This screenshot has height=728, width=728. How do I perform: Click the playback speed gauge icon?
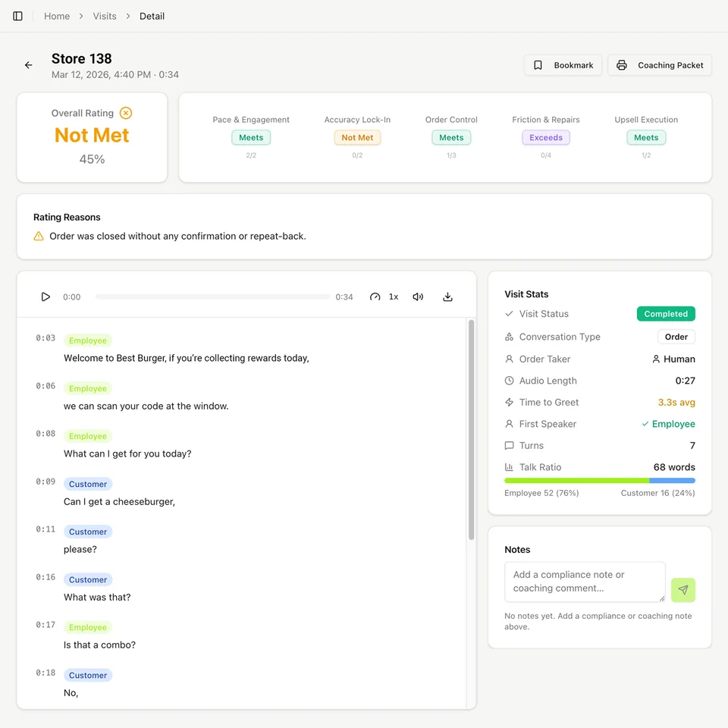tap(375, 297)
